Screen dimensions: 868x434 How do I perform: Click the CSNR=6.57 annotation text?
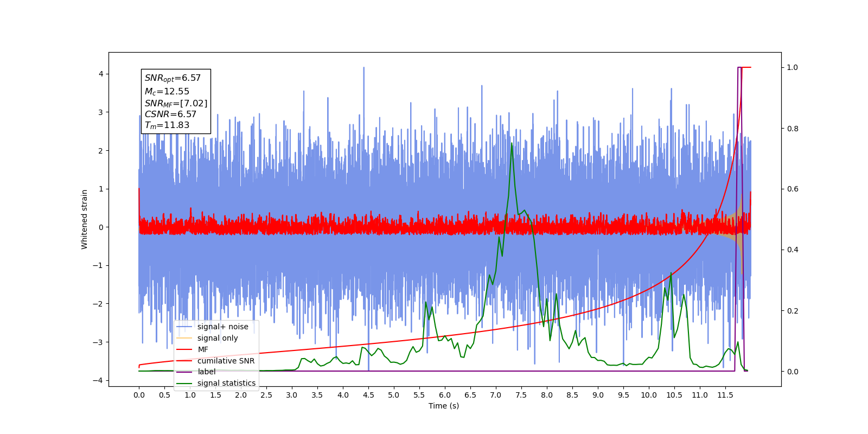[170, 114]
